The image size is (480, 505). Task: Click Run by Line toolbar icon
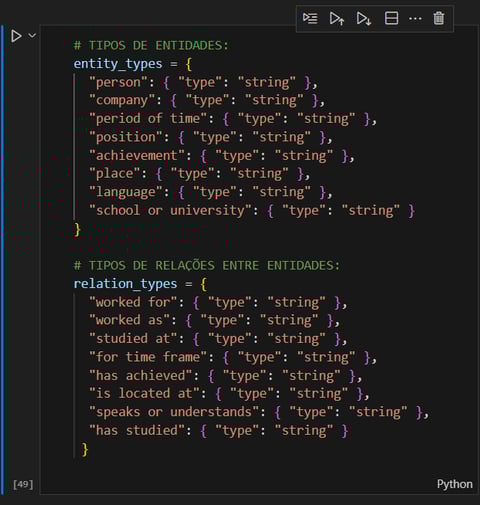(310, 18)
